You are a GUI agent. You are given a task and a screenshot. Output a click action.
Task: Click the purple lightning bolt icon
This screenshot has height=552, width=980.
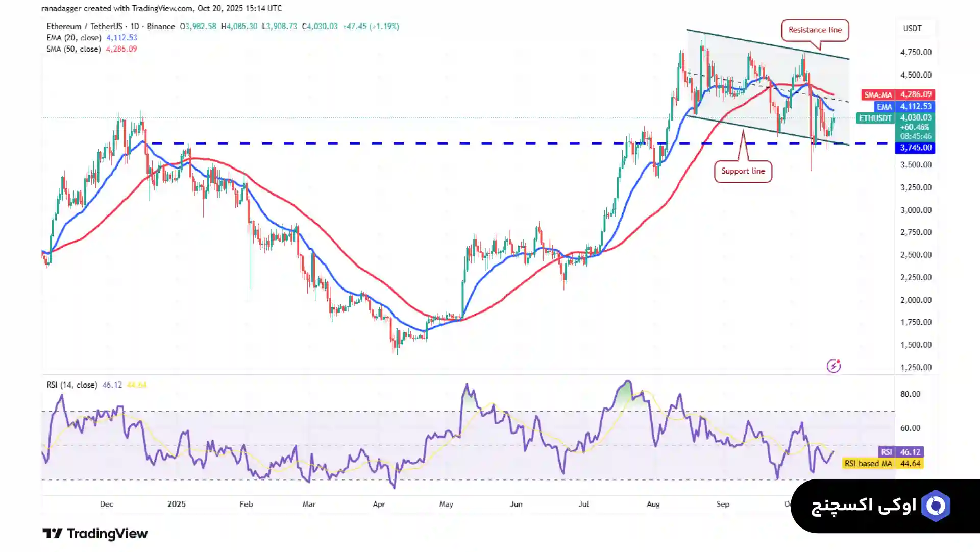[x=834, y=366]
